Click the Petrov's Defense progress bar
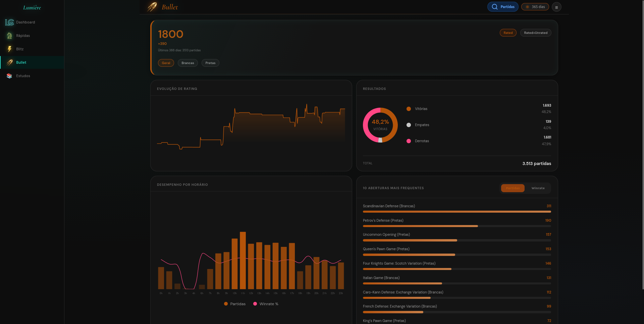 (x=457, y=226)
